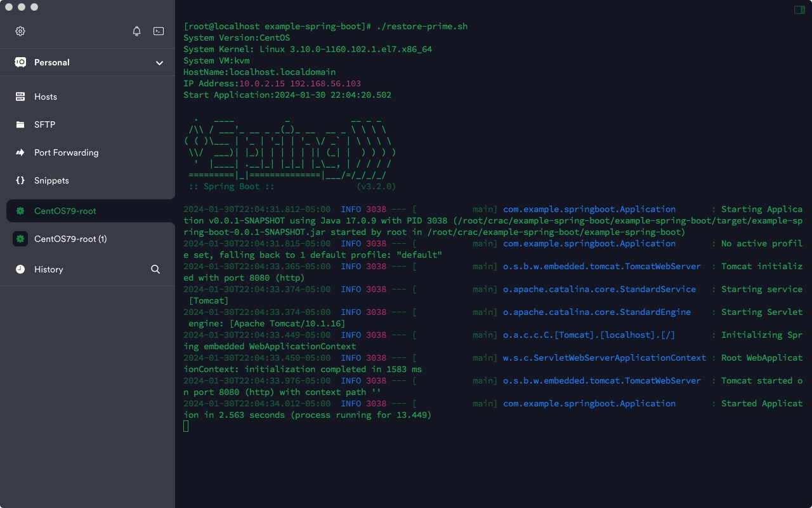Click IP address 192.168.56.103
This screenshot has height=508, width=812.
[x=325, y=83]
